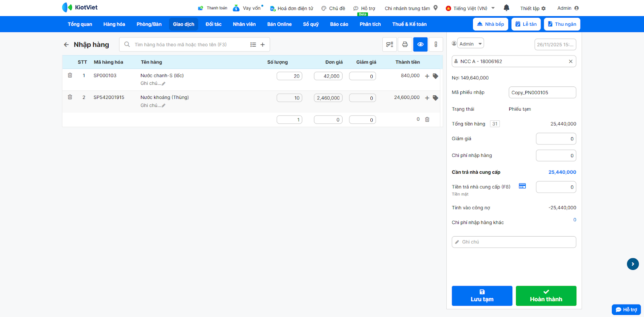The width and height of the screenshot is (644, 317).
Task: Click the tag icon on the Nước khoáng row
Action: tap(436, 98)
